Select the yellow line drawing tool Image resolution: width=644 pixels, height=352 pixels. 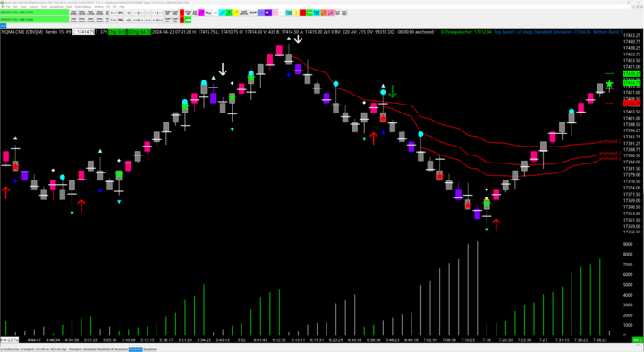pyautogui.click(x=236, y=13)
